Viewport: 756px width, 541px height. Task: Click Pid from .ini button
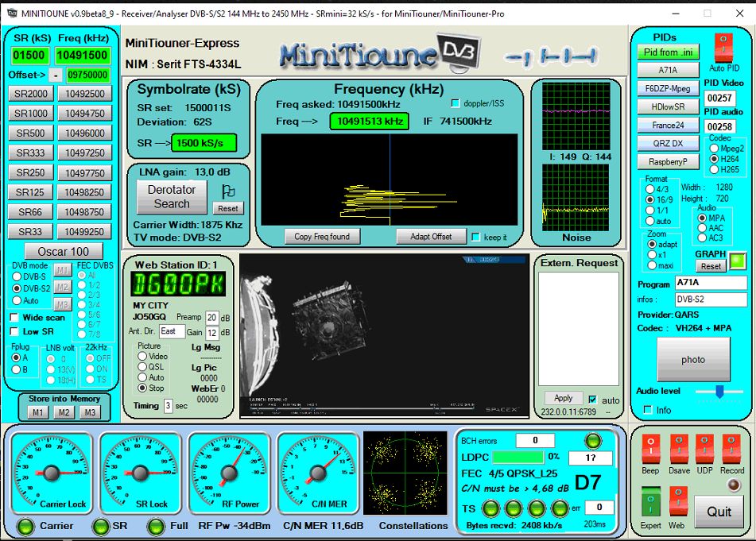(x=668, y=52)
